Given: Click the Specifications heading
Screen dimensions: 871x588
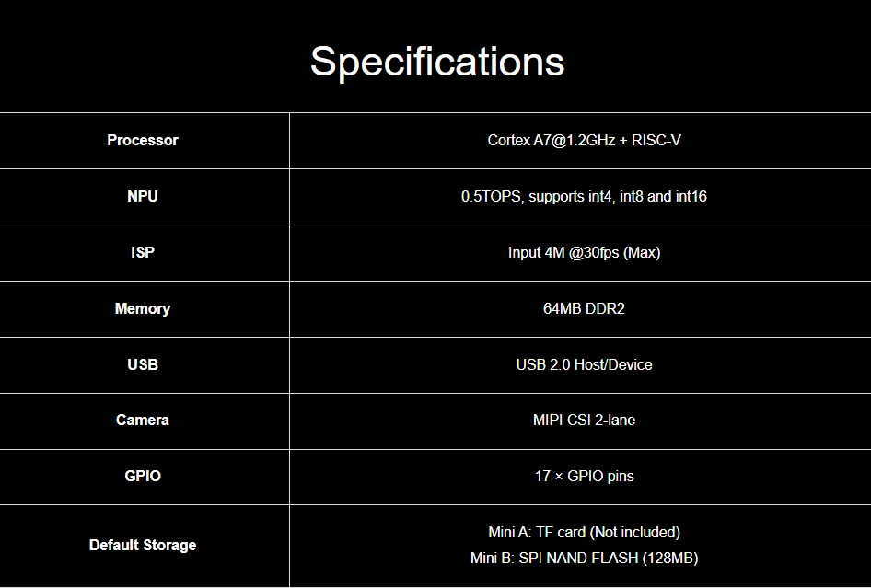Looking at the screenshot, I should [x=437, y=62].
